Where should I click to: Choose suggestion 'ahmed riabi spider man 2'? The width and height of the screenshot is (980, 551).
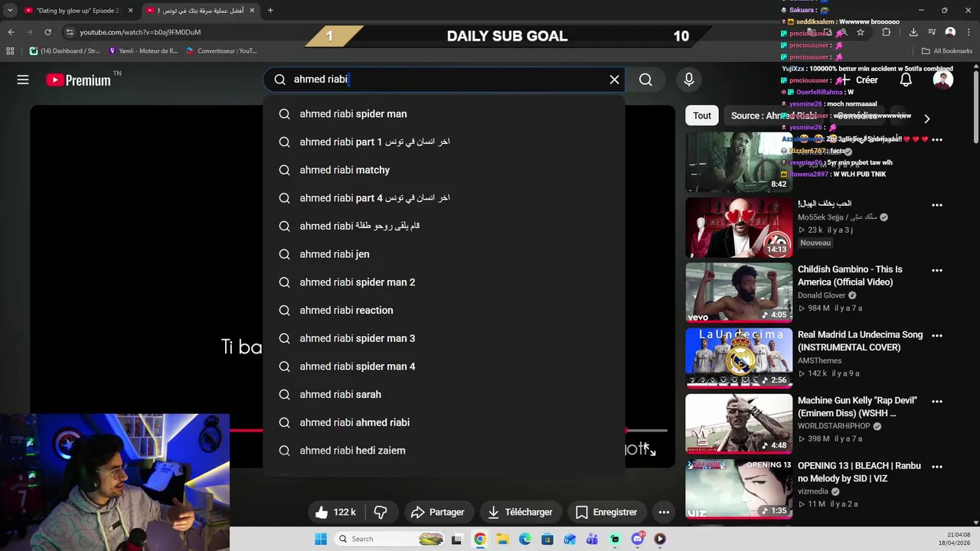pyautogui.click(x=444, y=282)
